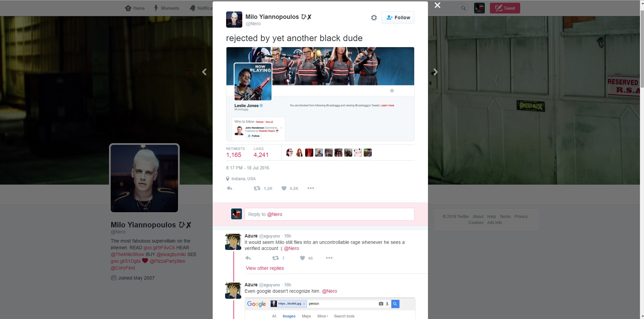
Task: Retweet the main tweet showing 1.2K
Action: (x=257, y=188)
